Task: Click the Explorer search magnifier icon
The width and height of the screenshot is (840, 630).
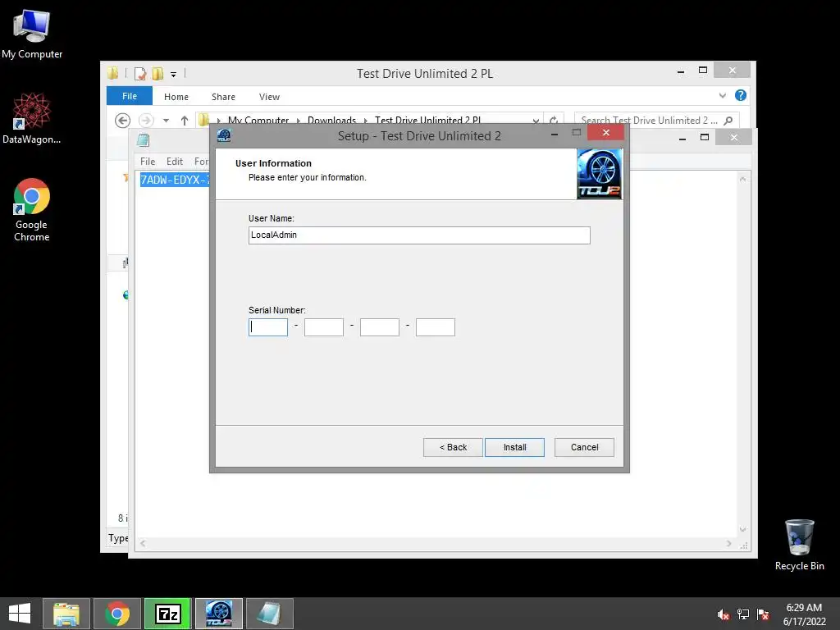Action: 728,121
